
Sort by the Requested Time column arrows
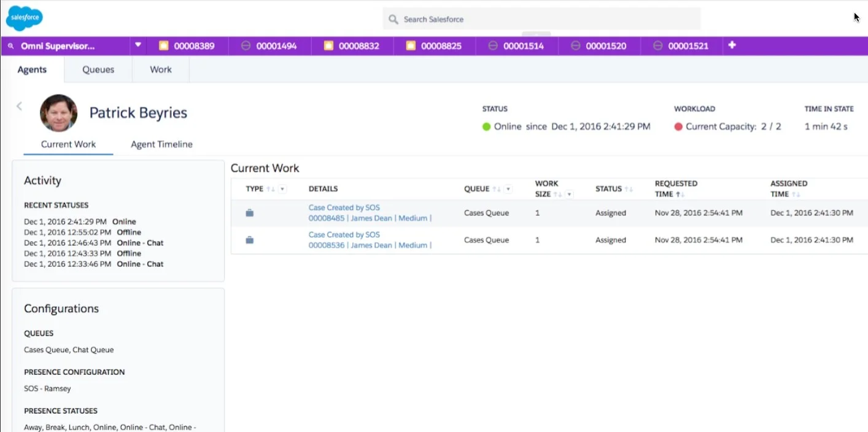point(680,194)
